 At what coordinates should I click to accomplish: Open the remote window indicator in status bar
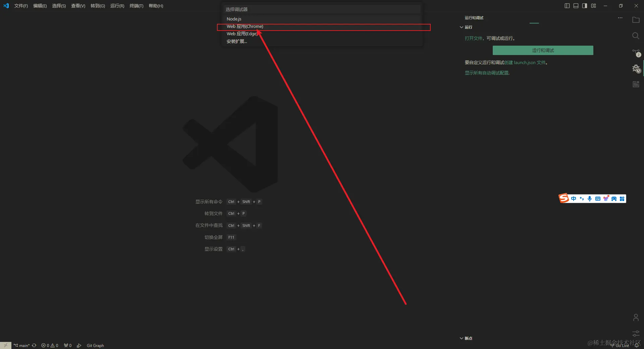(6, 345)
